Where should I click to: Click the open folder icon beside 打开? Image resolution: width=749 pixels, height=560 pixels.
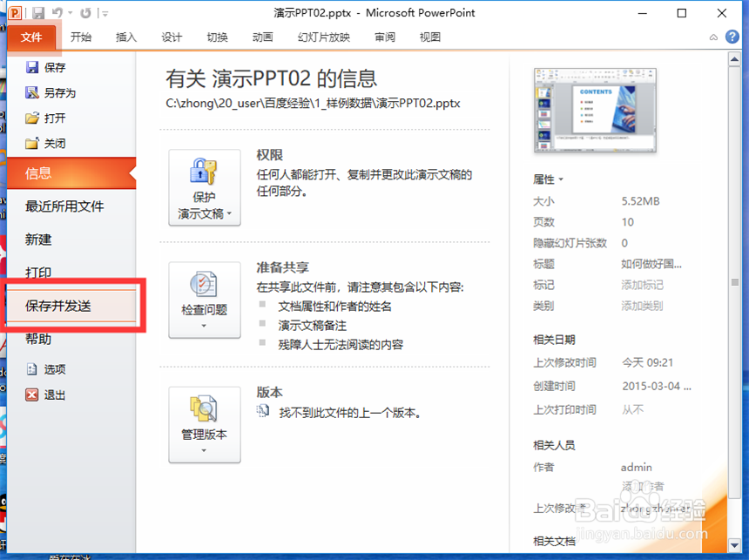coord(32,118)
